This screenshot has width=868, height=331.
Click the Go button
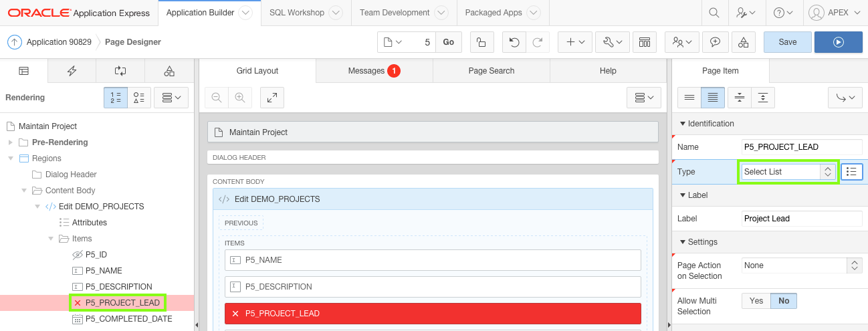[x=448, y=42]
